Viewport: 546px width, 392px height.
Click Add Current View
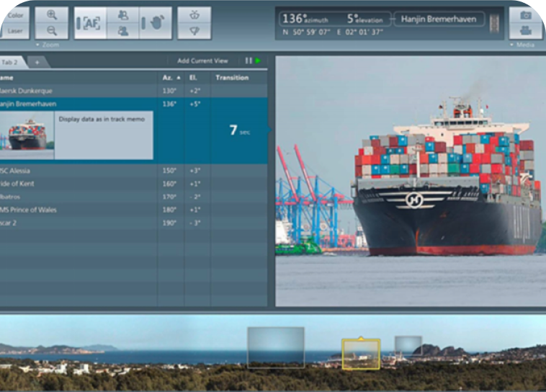202,61
